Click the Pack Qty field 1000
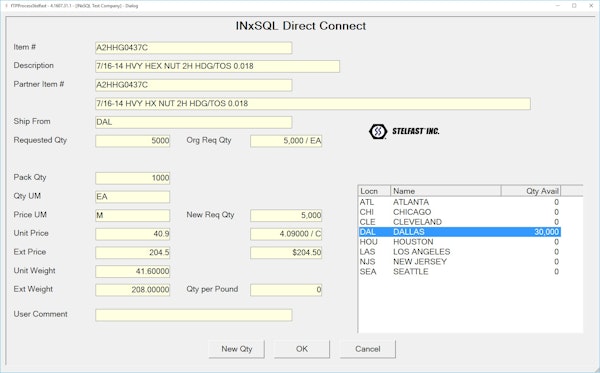The width and height of the screenshot is (600, 373). pos(132,178)
